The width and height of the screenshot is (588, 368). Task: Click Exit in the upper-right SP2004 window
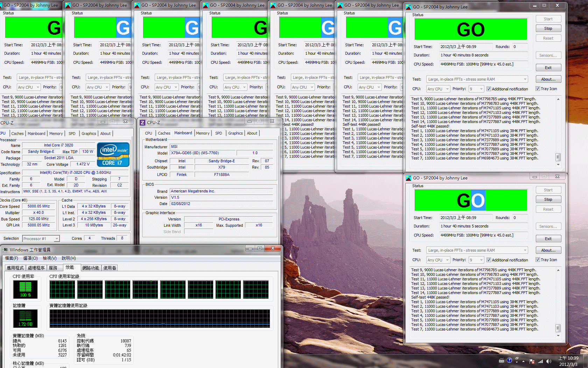[x=548, y=68]
